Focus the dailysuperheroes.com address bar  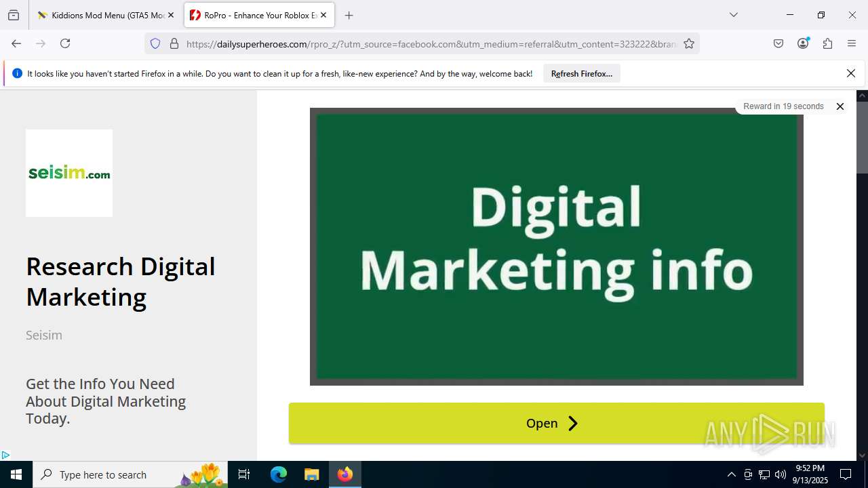pos(431,44)
